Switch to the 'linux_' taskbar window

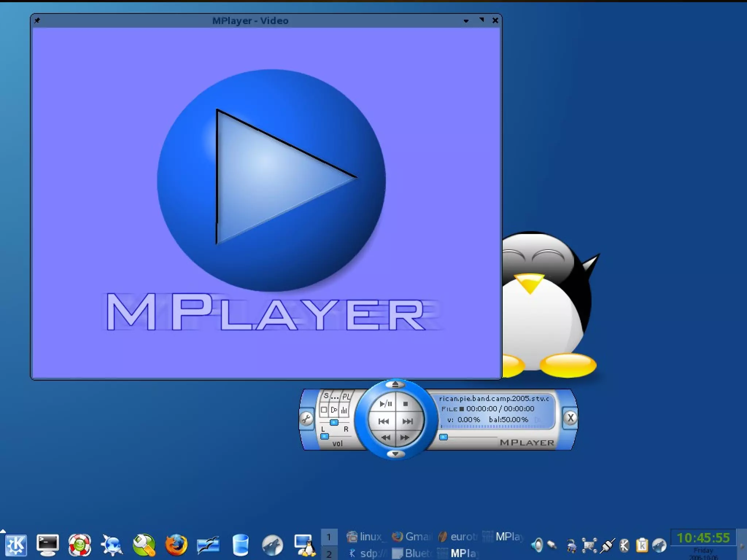tap(366, 537)
